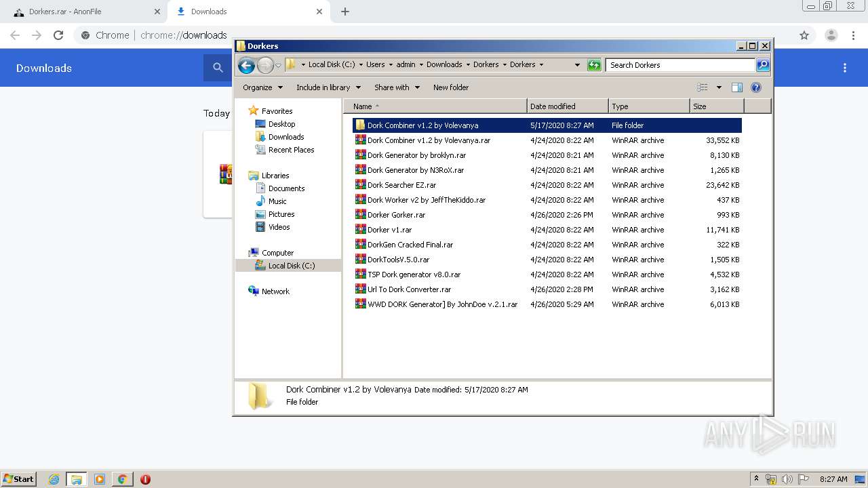
Task: Select Dorker v1.rar file
Action: [547, 230]
